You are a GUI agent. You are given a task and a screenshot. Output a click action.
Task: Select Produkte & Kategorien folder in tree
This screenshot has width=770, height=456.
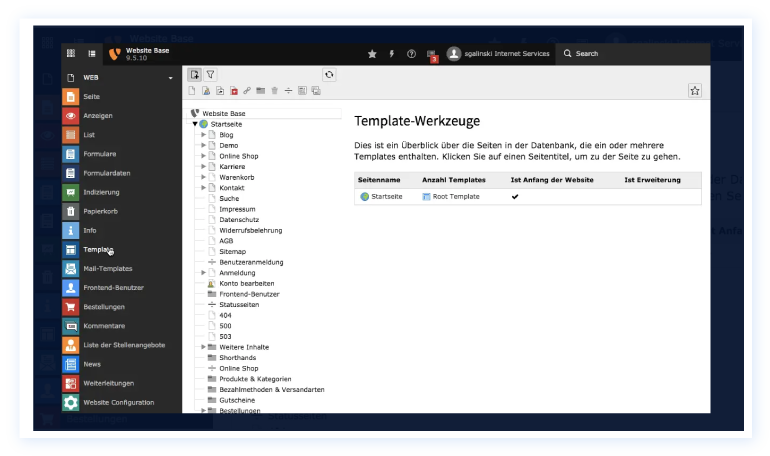click(255, 379)
